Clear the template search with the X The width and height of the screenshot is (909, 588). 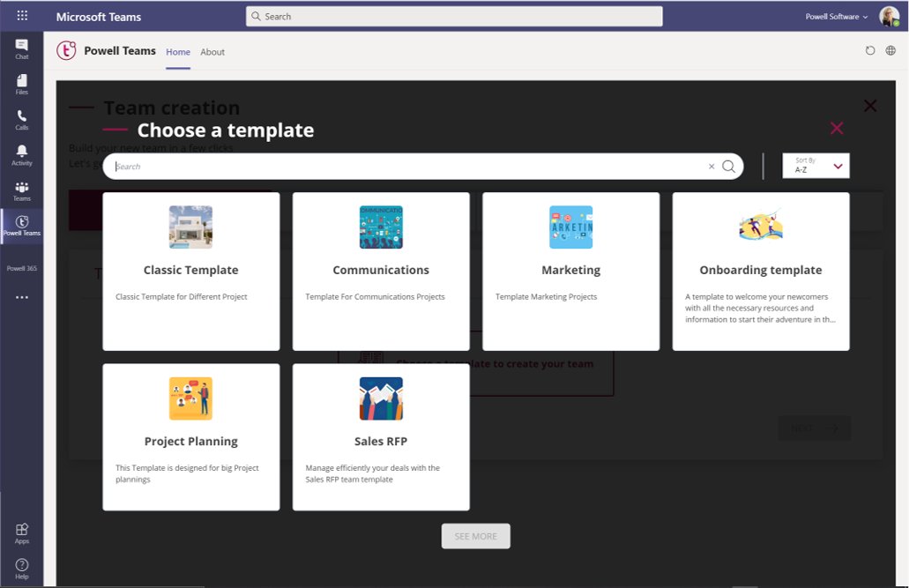pos(712,167)
